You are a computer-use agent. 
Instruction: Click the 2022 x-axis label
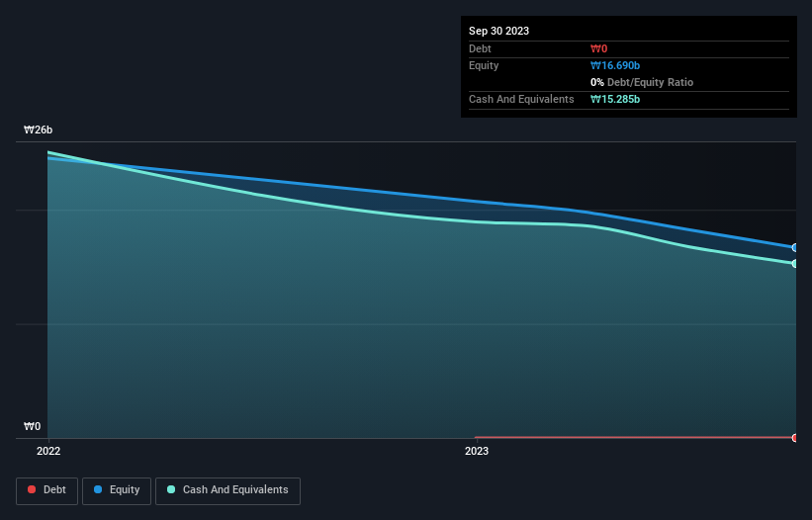tap(48, 451)
